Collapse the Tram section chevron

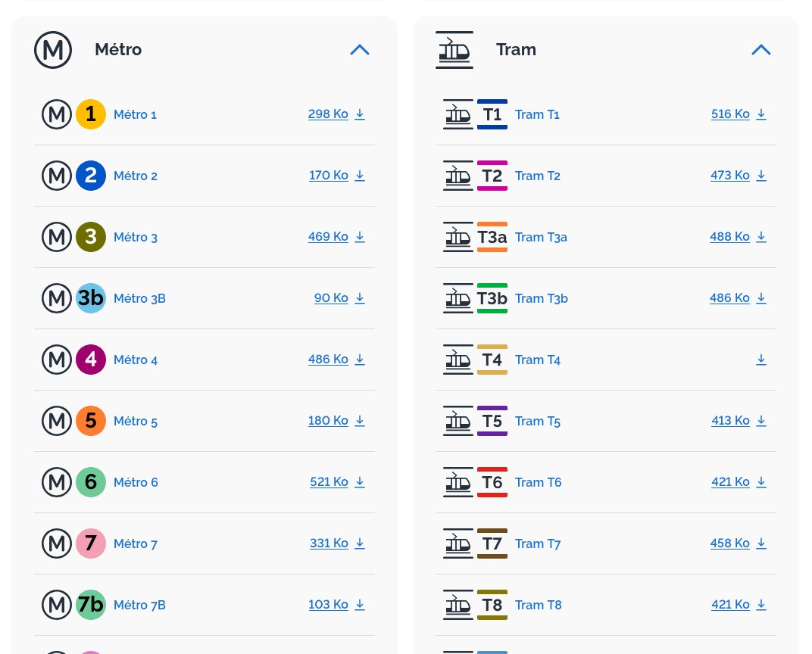pyautogui.click(x=760, y=50)
